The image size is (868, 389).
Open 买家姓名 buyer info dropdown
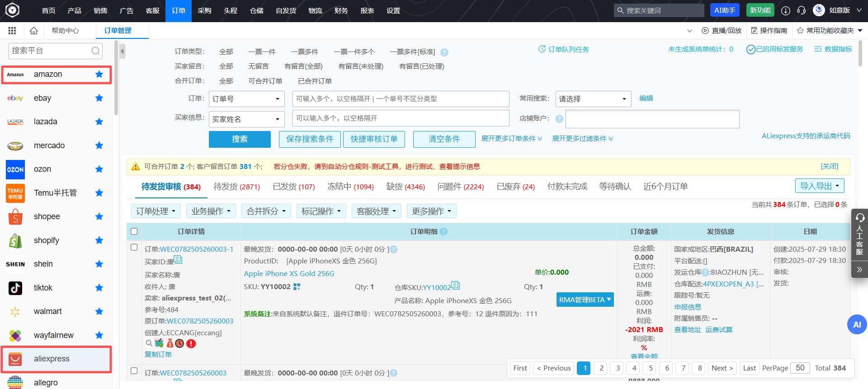pyautogui.click(x=247, y=119)
